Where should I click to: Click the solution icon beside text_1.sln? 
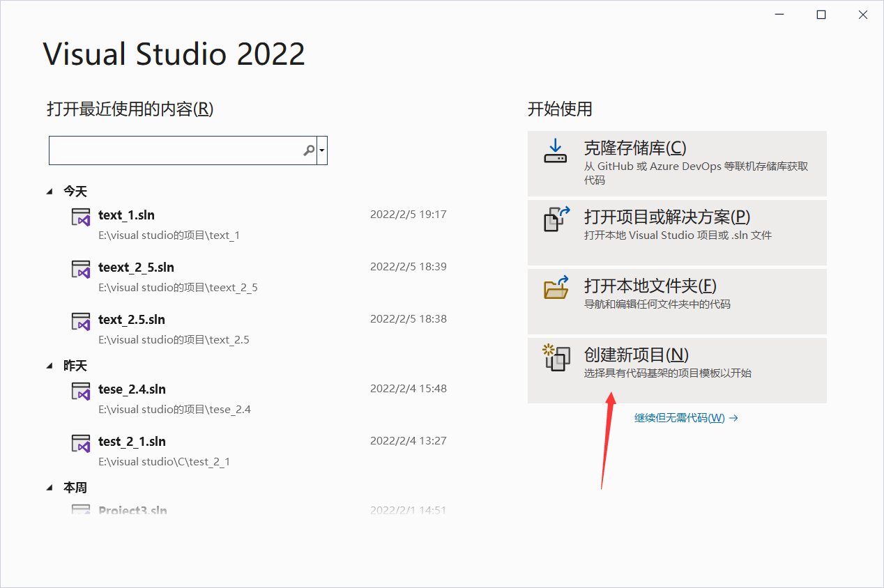pos(81,217)
